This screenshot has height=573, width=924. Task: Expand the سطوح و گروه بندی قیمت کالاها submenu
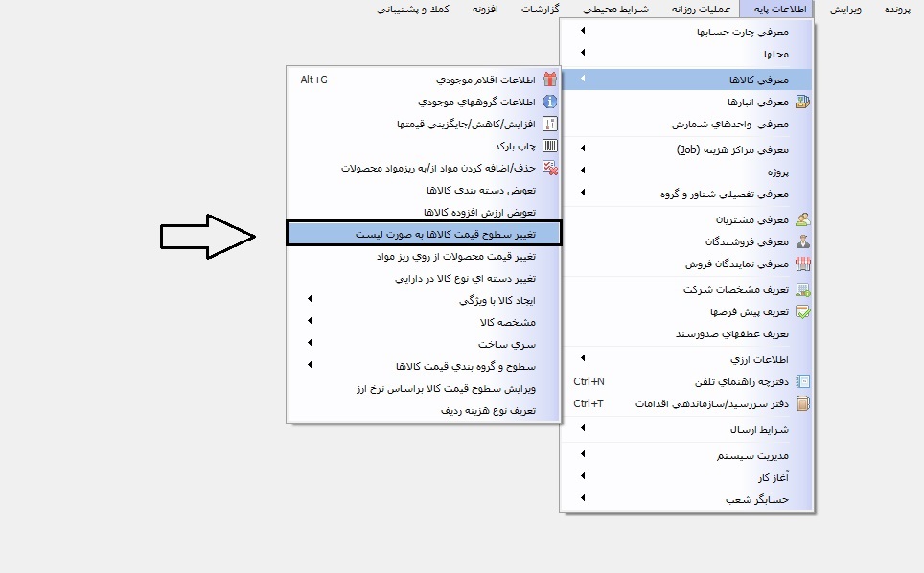(x=310, y=366)
